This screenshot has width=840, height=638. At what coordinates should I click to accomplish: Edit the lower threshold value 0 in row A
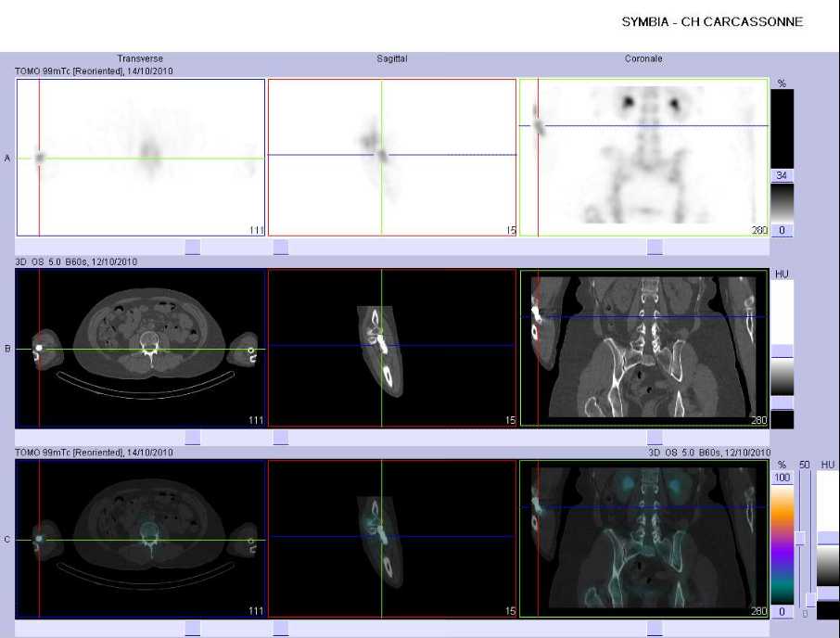[x=782, y=230]
